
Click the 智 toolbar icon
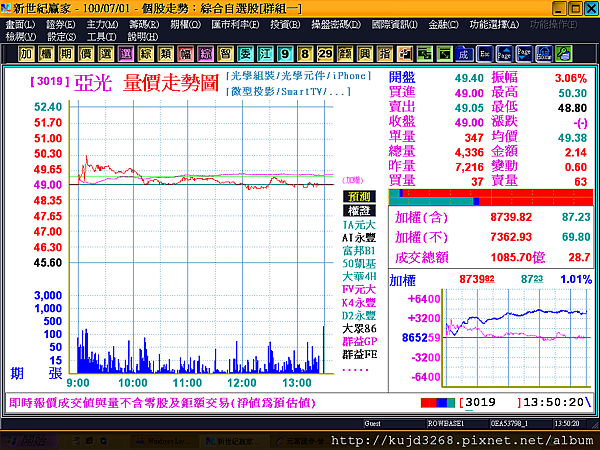pos(225,54)
